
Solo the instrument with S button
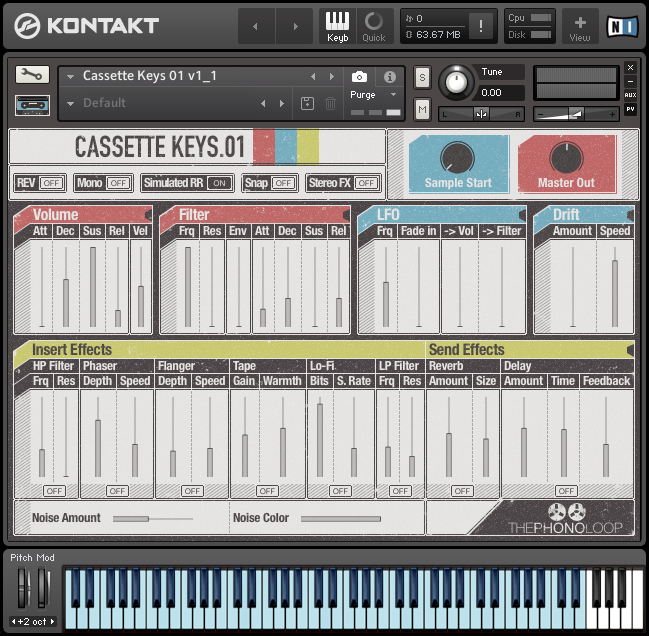422,78
